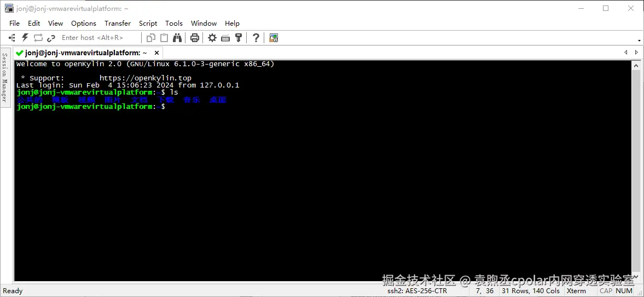
Task: Click the NUM indicator in status bar
Action: coord(624,291)
